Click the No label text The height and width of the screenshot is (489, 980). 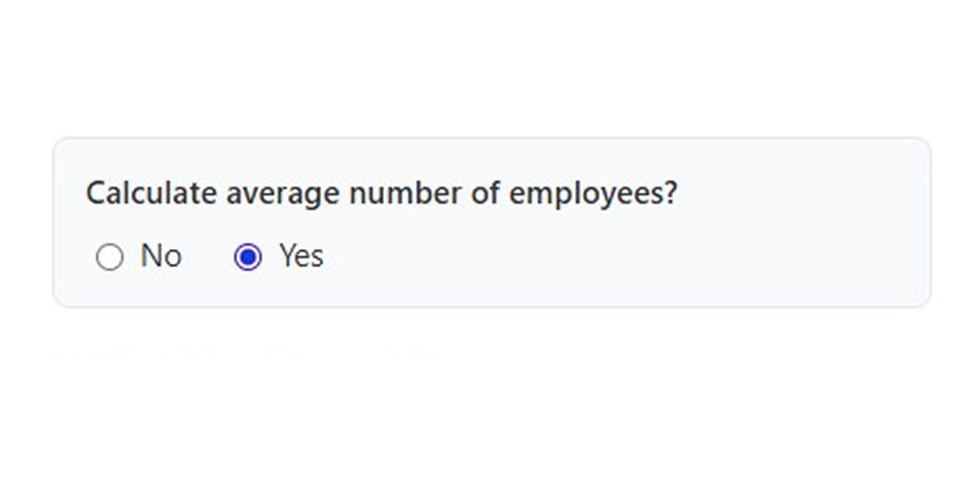tap(160, 255)
